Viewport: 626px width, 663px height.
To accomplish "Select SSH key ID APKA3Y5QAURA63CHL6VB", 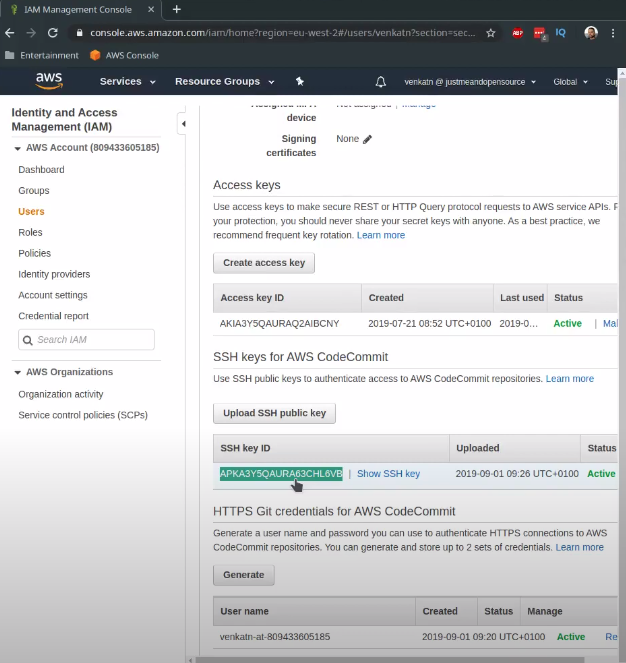I will click(281, 474).
